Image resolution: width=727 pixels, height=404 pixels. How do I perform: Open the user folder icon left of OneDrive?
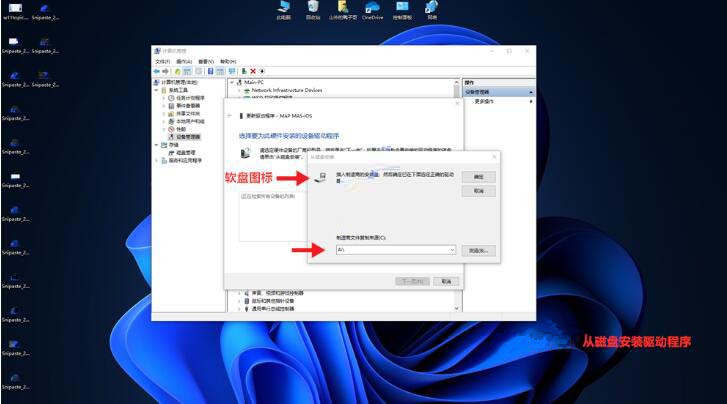(343, 10)
